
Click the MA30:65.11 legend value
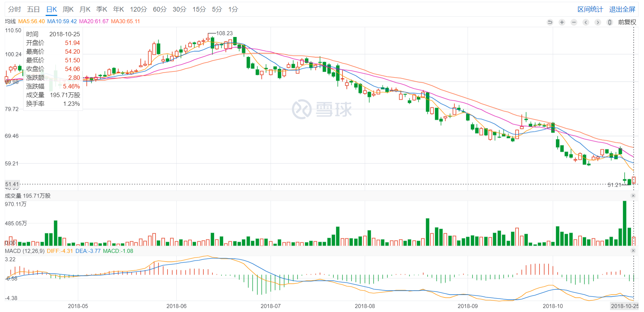(125, 21)
